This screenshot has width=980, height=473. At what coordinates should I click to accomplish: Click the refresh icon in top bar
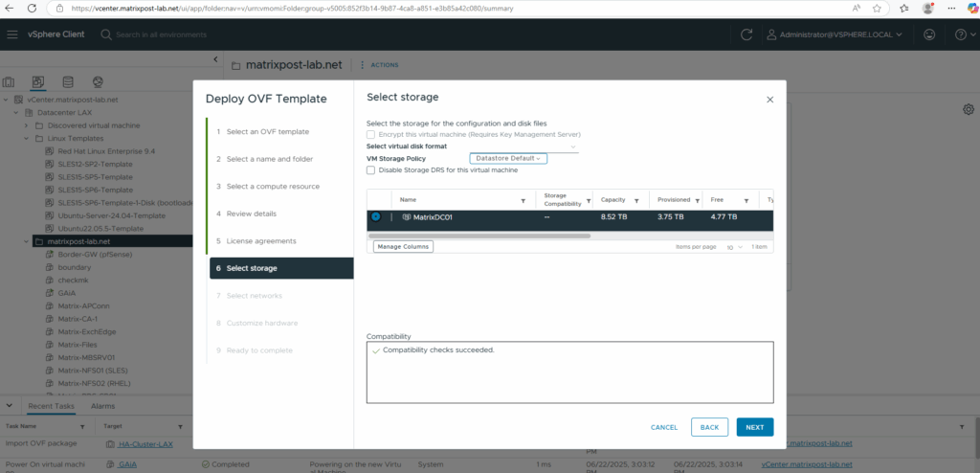tap(746, 34)
